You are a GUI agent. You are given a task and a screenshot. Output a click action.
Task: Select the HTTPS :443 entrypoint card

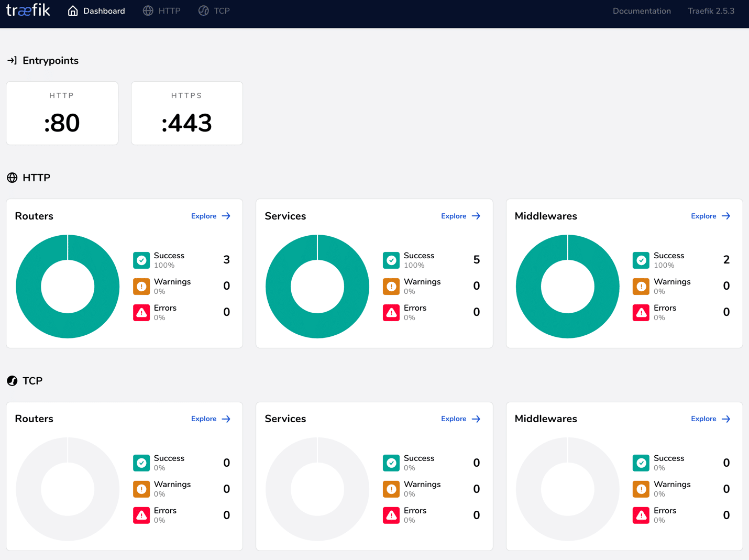(187, 113)
